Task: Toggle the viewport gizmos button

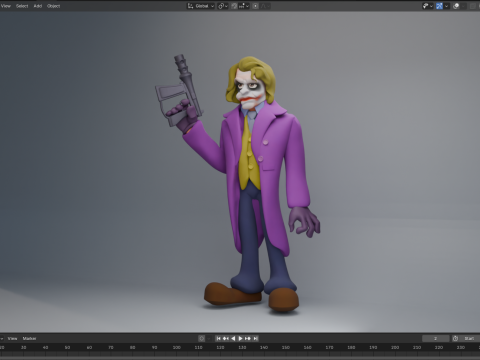Action: coord(439,6)
